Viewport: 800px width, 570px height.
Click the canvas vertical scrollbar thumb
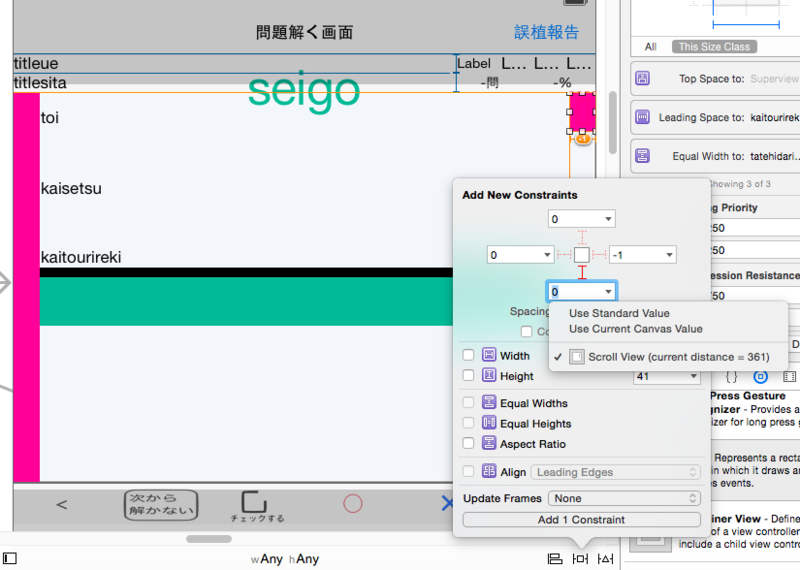click(x=612, y=122)
